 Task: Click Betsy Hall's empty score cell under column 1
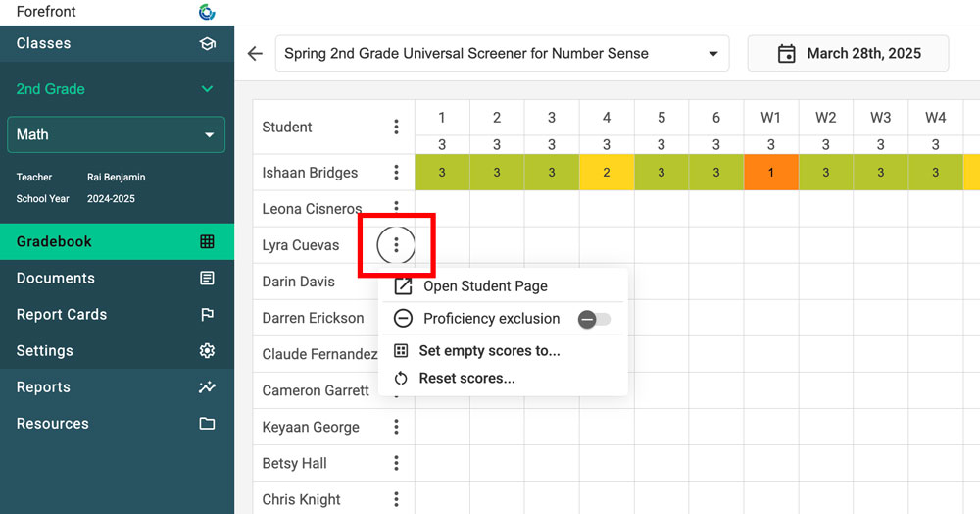point(442,464)
